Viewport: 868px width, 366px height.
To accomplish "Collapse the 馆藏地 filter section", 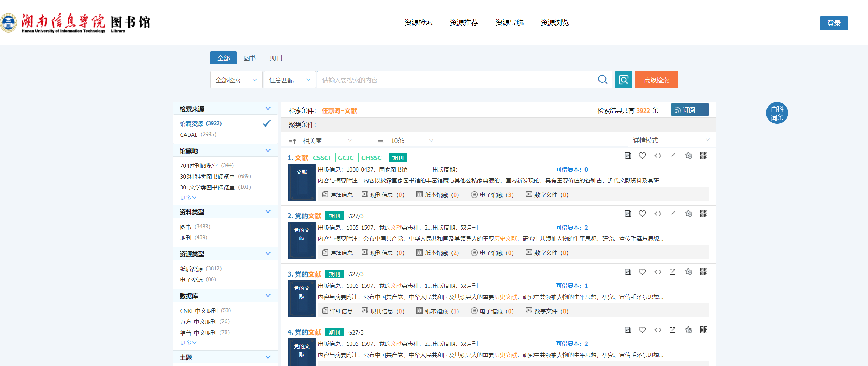I will click(x=268, y=151).
